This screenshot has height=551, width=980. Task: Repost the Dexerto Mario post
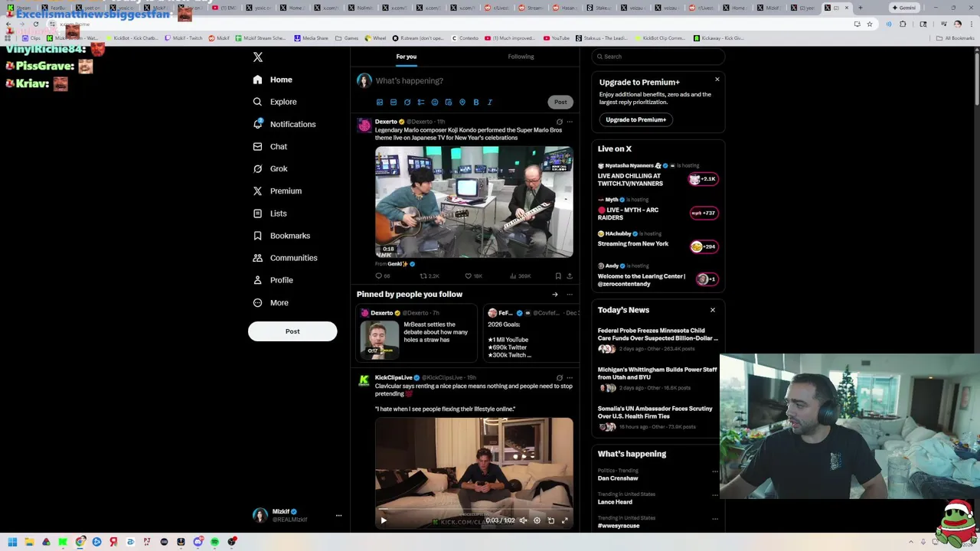point(429,276)
